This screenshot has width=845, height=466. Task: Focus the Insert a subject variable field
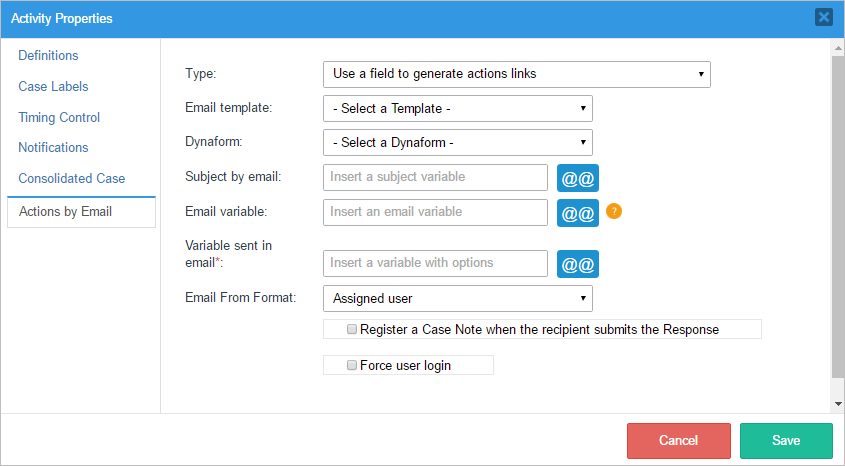[435, 178]
